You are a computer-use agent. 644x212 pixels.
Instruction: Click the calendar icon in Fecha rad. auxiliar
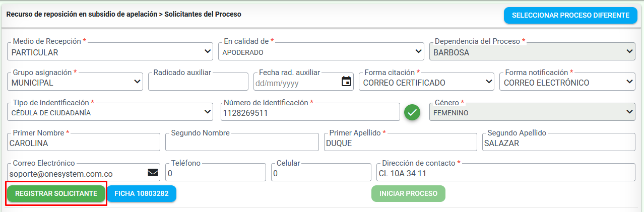pyautogui.click(x=346, y=82)
